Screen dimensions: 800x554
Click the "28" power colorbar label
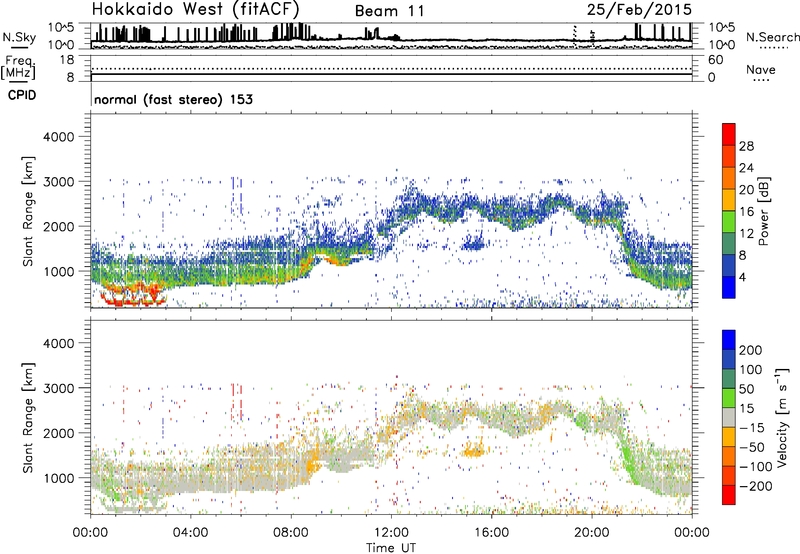click(x=746, y=146)
